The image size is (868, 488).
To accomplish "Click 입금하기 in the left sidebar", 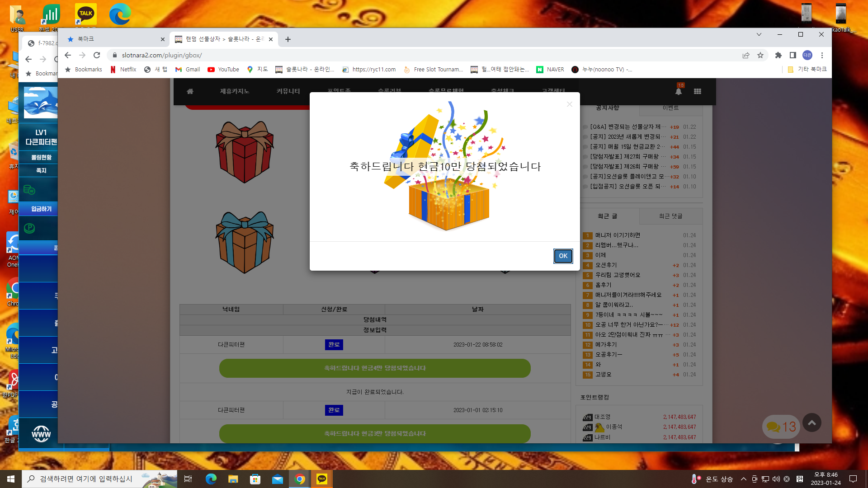I will (x=41, y=209).
